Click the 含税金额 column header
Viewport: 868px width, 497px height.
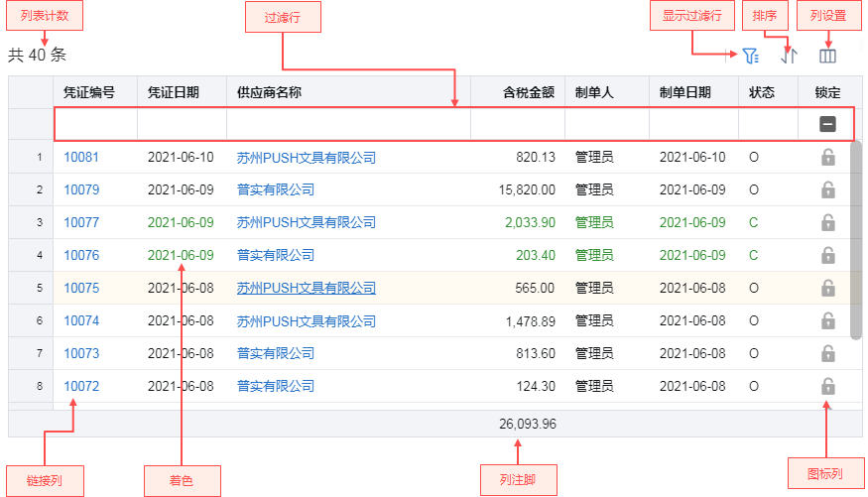tap(528, 92)
